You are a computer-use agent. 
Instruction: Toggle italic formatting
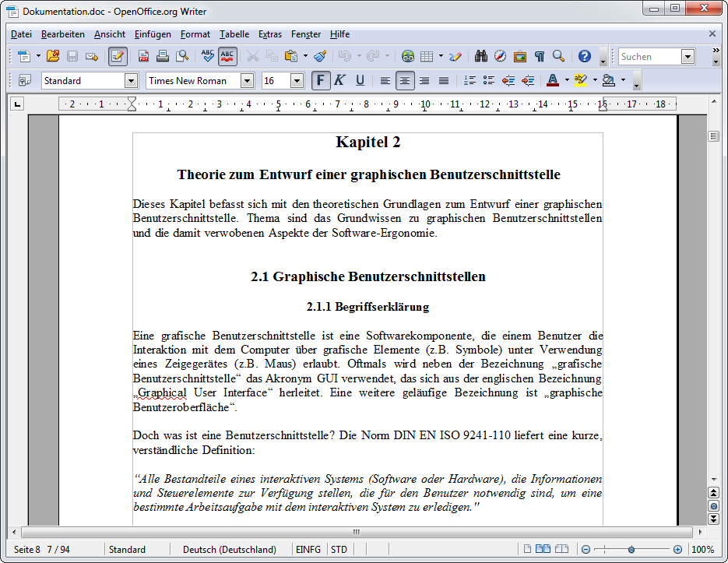[x=338, y=80]
